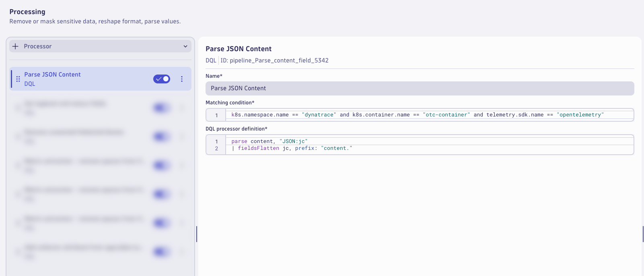The width and height of the screenshot is (644, 276).
Task: Grab the drag handle of Parse JSON Content
Action: coord(18,79)
